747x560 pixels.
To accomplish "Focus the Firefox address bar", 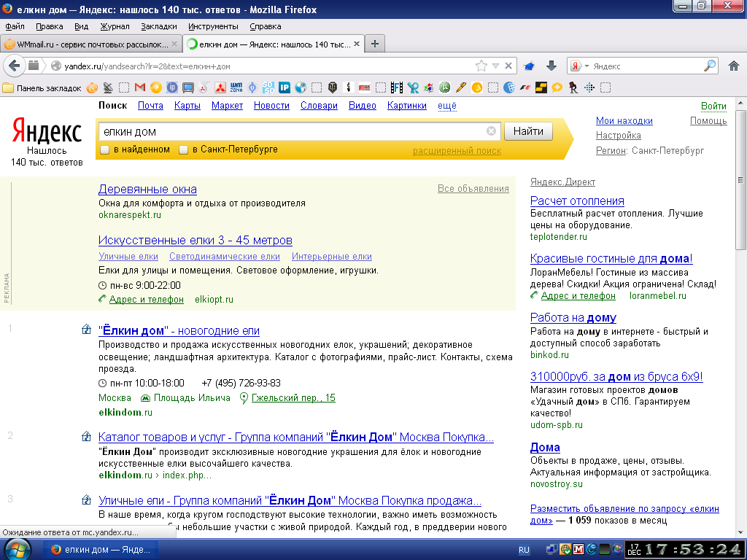I will click(267, 66).
